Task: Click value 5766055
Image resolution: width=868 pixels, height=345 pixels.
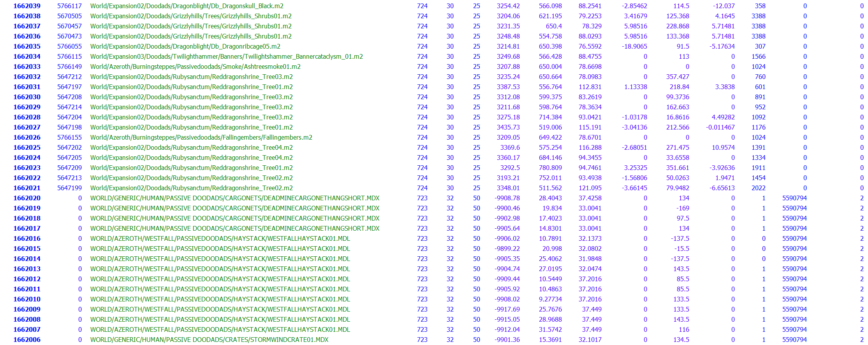Action: 70,46
